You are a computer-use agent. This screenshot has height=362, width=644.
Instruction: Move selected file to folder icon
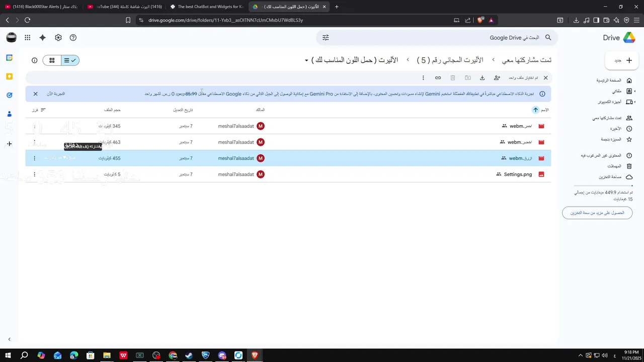468,78
